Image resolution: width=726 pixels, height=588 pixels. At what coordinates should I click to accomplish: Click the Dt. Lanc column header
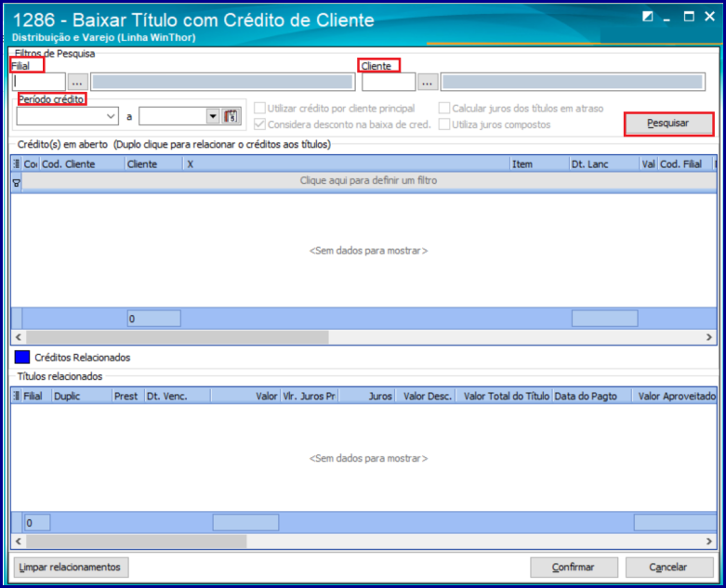[x=604, y=164]
